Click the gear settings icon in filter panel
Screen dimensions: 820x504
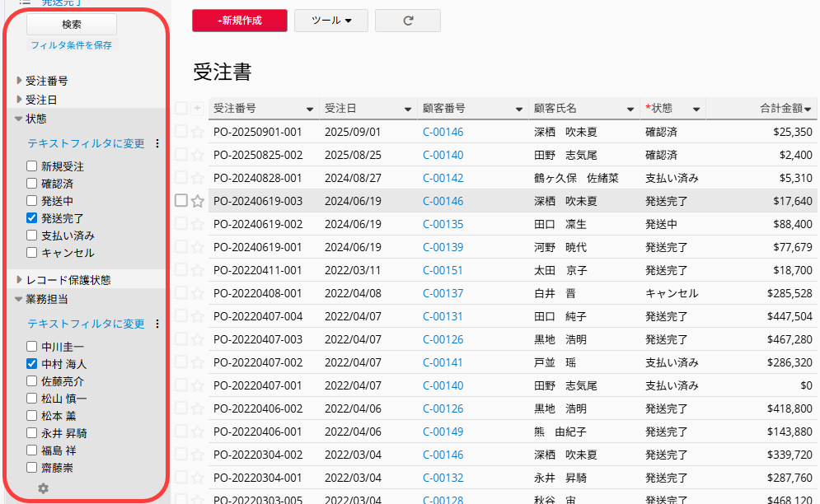coord(43,488)
